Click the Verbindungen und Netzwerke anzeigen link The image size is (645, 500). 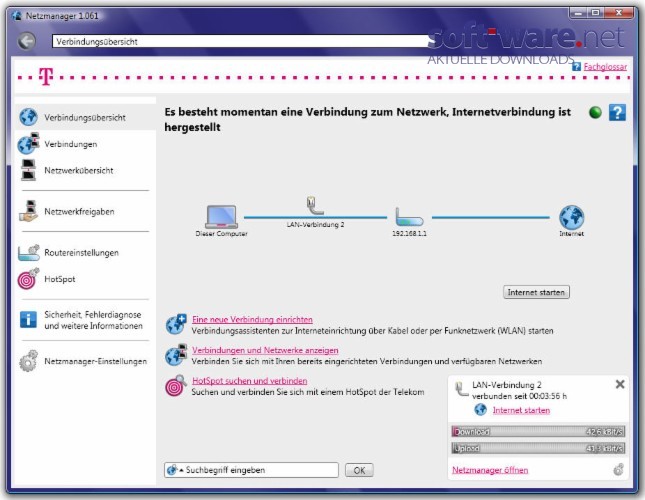pos(265,350)
